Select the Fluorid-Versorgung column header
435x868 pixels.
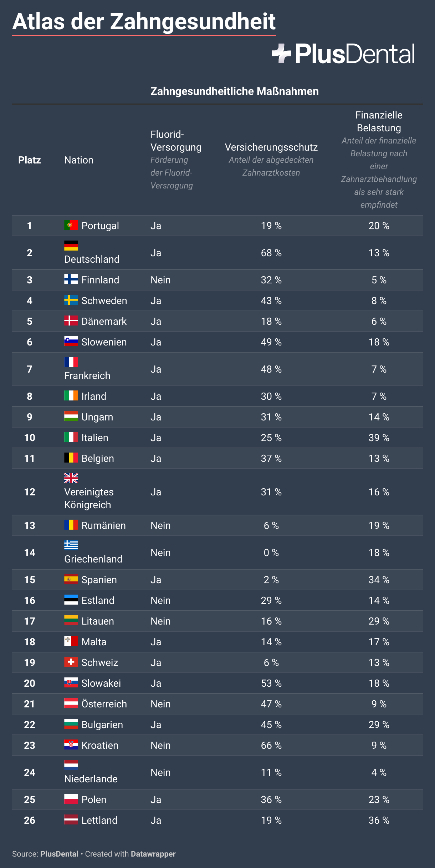[176, 141]
